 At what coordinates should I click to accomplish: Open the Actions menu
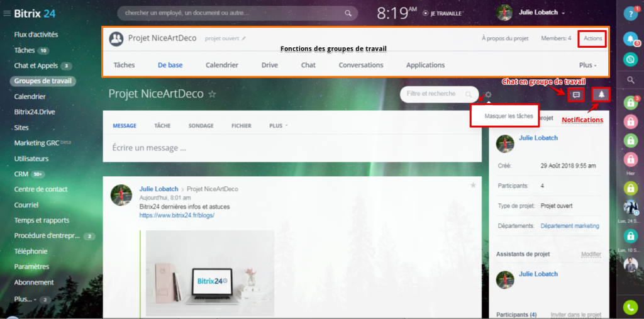[x=592, y=38]
